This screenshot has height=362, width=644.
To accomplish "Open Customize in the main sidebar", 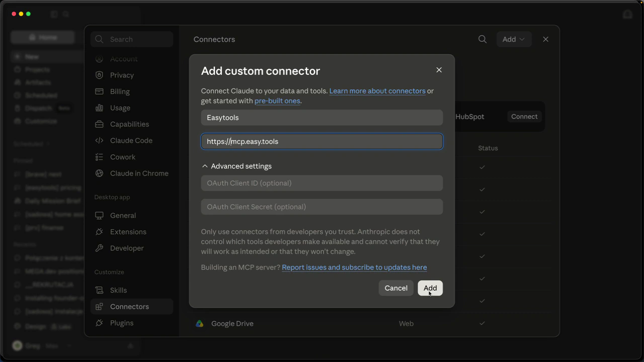I will pyautogui.click(x=41, y=121).
